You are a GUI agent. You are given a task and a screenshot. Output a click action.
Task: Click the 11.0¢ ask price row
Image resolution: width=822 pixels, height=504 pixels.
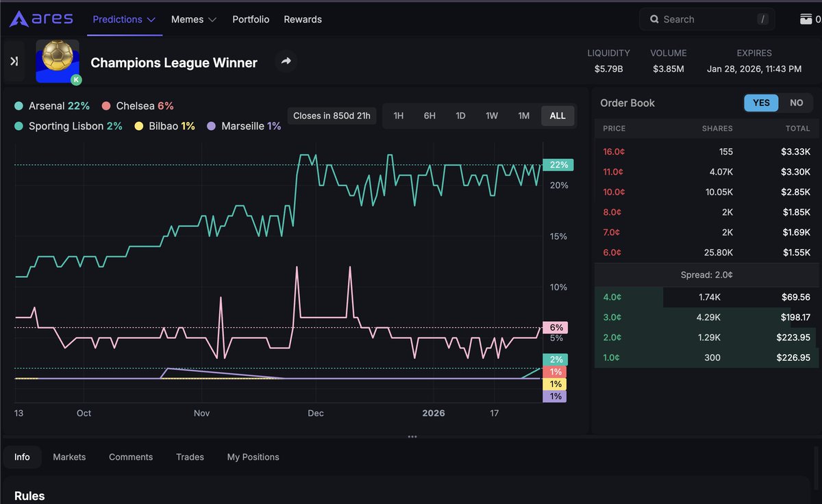pos(706,172)
